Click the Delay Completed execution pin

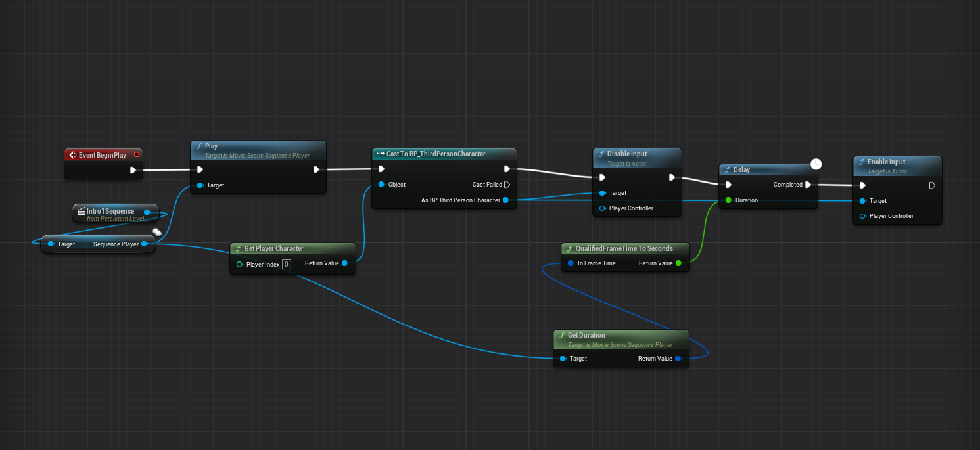click(x=808, y=185)
